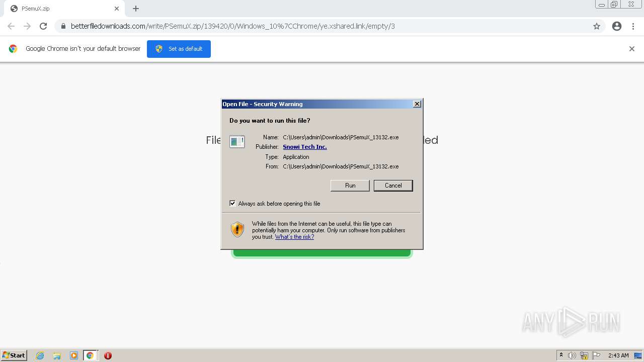Open the Windows Start menu
The image size is (644, 362).
14,355
